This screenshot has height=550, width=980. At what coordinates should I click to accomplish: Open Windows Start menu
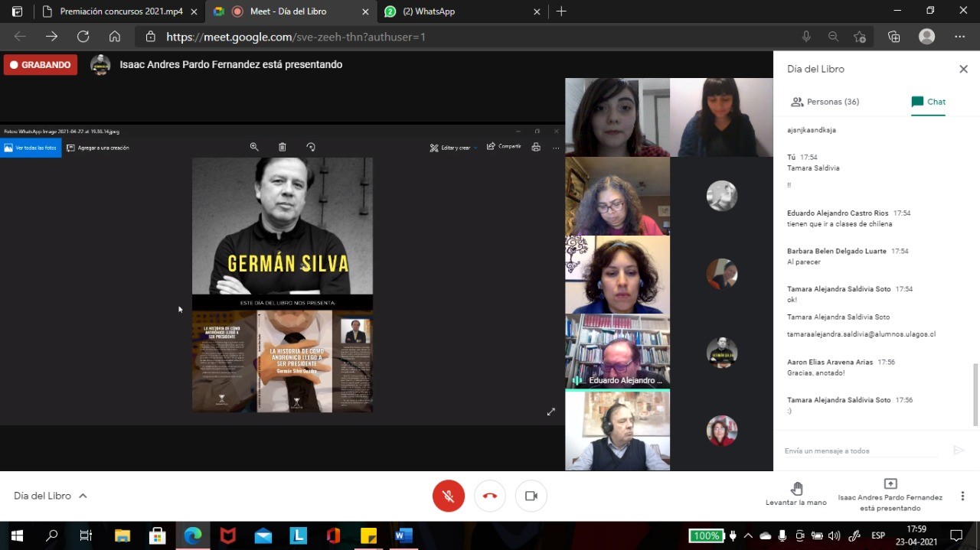(16, 535)
